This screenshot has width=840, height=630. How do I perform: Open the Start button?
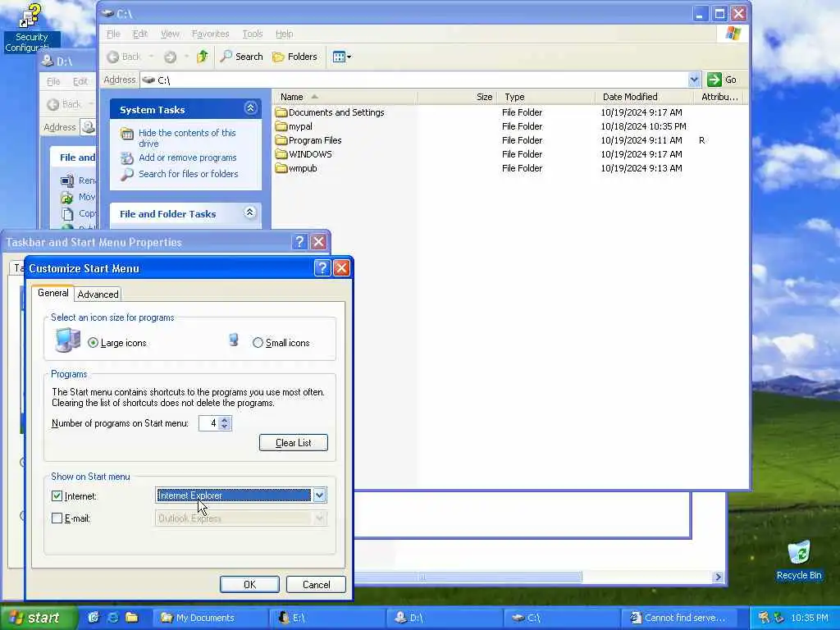click(38, 618)
